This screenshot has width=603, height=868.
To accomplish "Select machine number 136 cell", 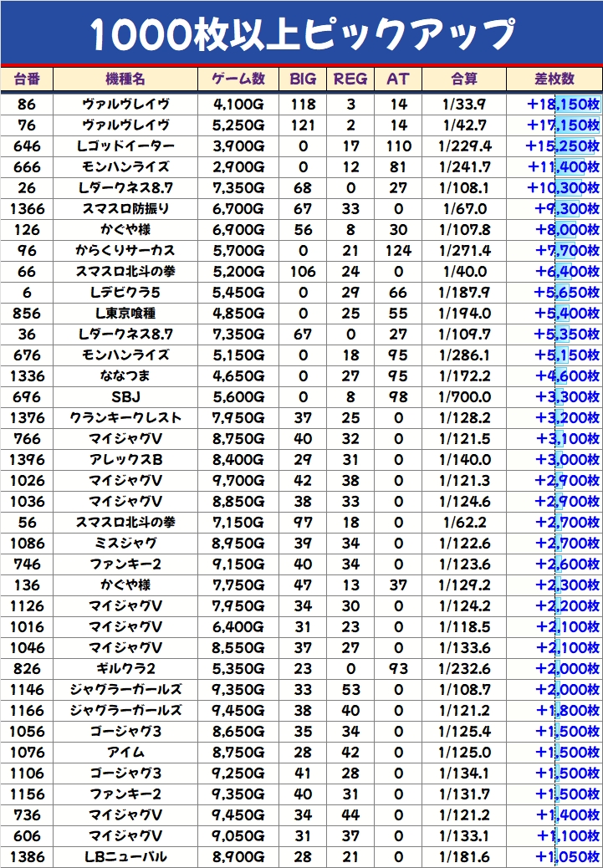I will pos(27,585).
